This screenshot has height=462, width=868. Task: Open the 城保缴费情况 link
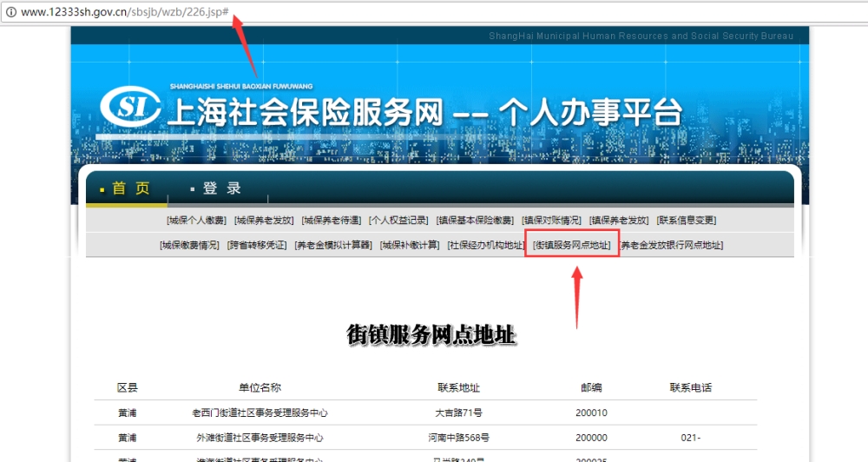189,246
